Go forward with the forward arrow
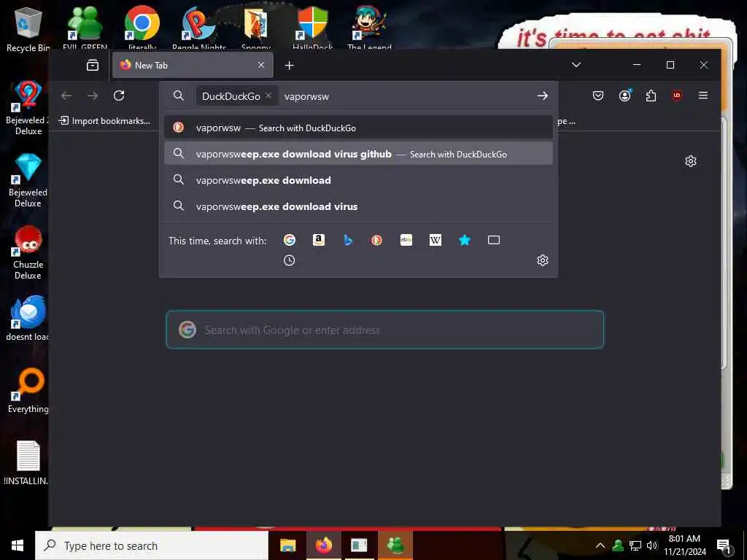 [93, 96]
